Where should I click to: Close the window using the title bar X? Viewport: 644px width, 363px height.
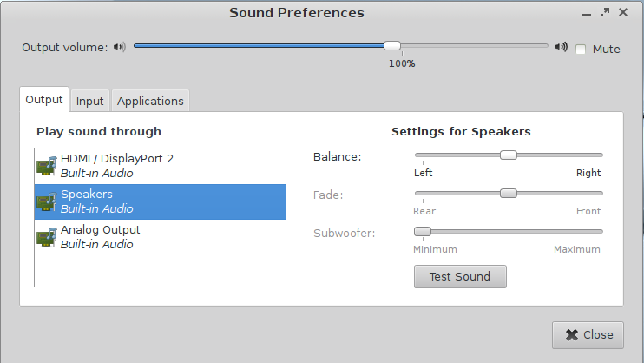pos(623,13)
